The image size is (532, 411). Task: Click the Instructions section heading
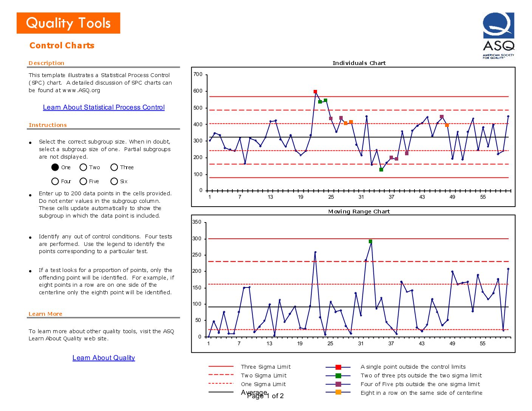click(x=48, y=125)
